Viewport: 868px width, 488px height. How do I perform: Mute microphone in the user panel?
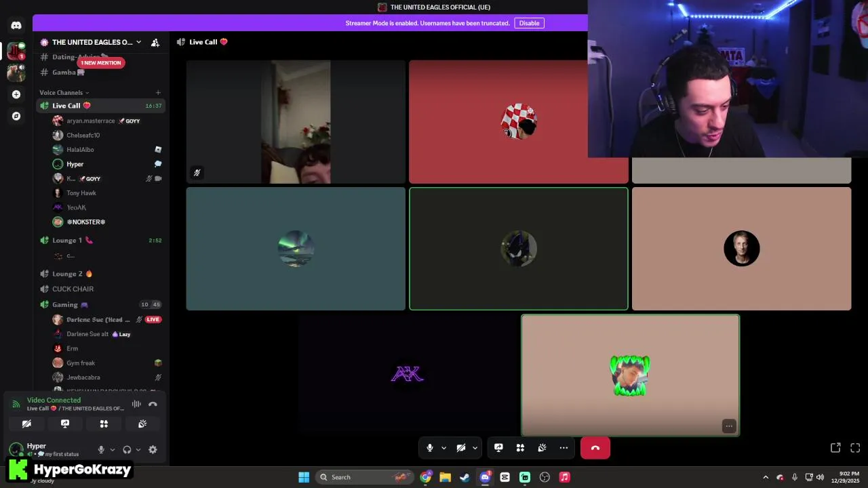pyautogui.click(x=101, y=449)
